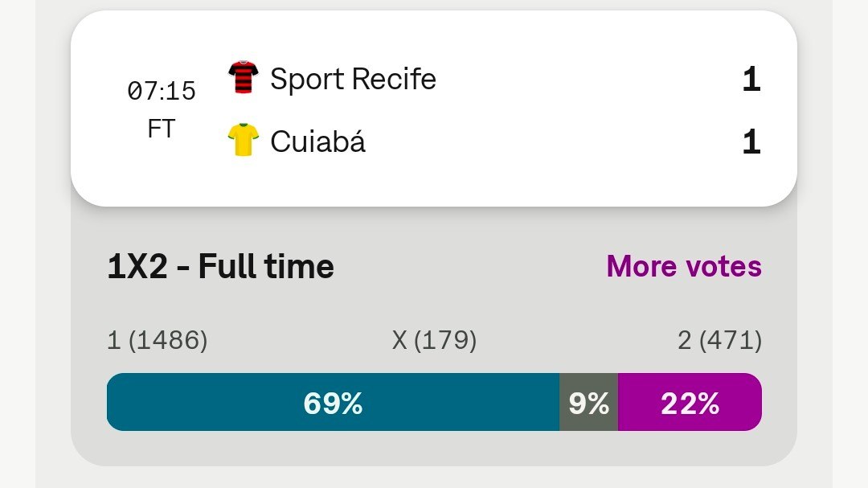Click the 1X2 - Full time heading
This screenshot has height=488, width=868.
point(220,266)
